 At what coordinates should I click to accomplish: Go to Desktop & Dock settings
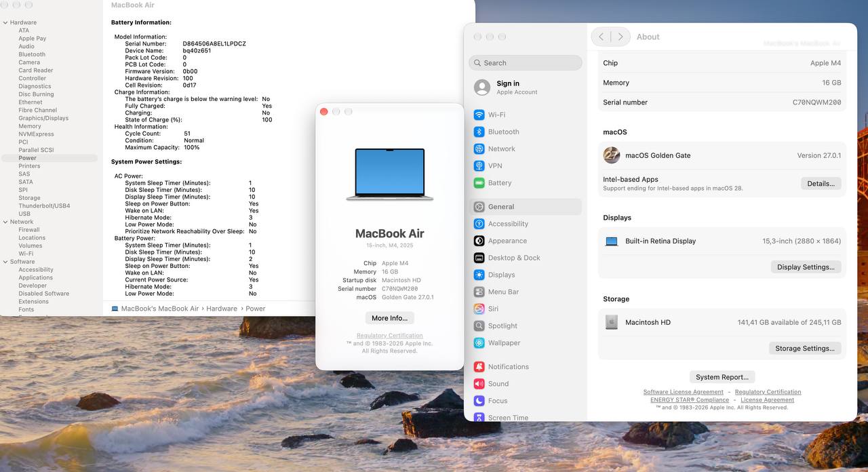[x=526, y=258]
